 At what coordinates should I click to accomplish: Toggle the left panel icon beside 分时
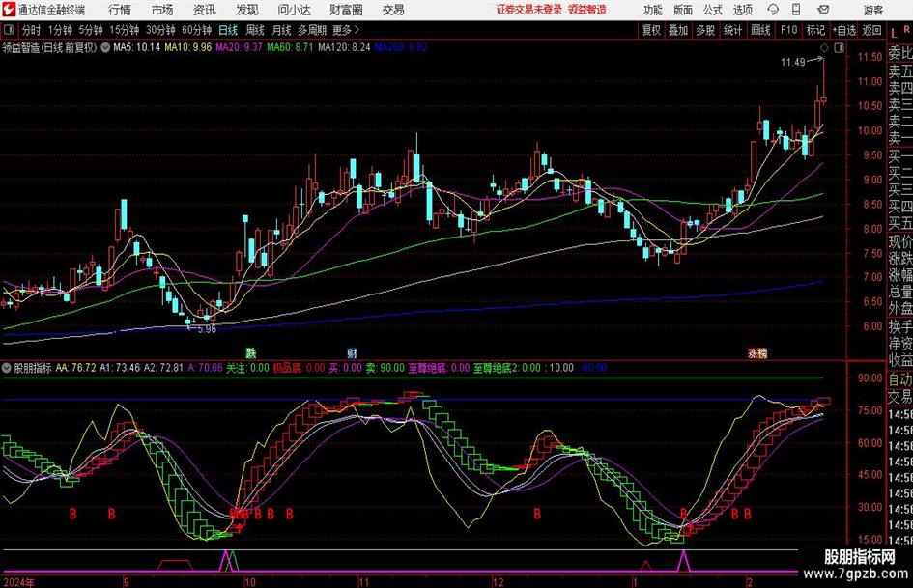(8, 30)
